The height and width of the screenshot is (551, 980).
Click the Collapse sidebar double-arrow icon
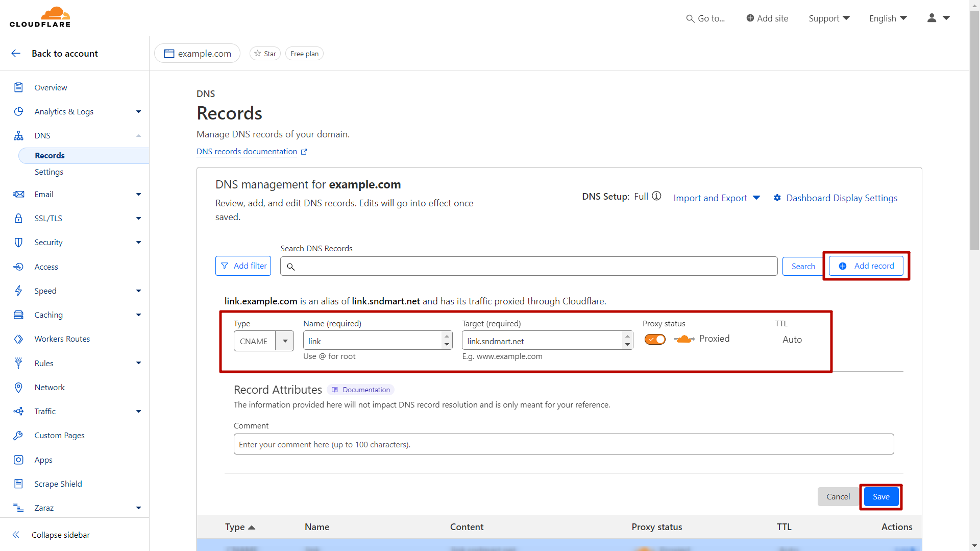[x=16, y=535]
